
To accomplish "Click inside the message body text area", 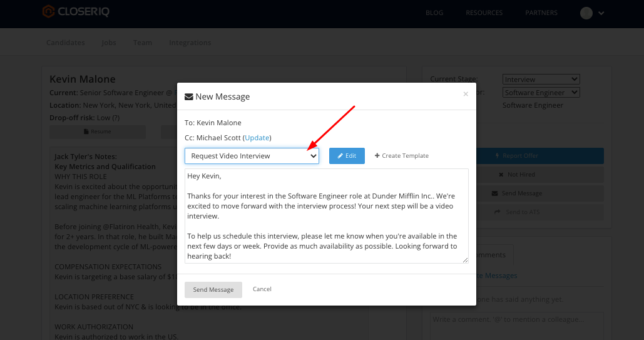I will (x=325, y=215).
